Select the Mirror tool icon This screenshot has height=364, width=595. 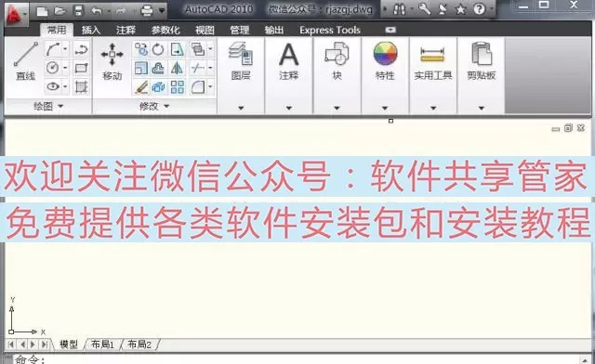(x=177, y=69)
